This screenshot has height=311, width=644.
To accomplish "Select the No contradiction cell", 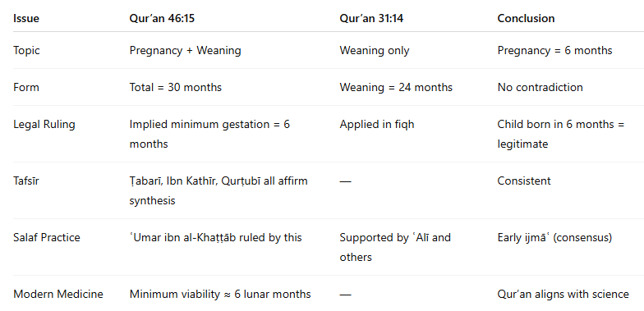I will point(540,87).
